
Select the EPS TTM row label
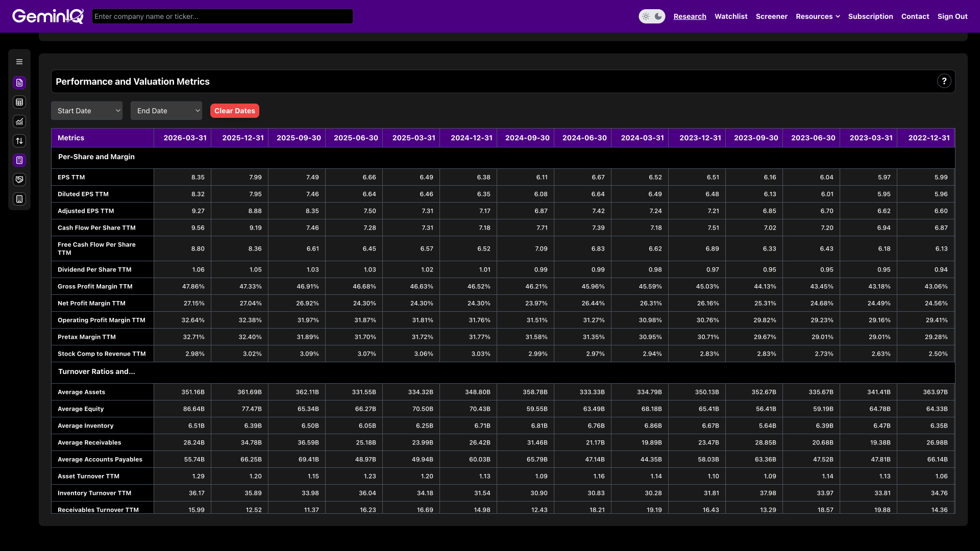point(71,178)
